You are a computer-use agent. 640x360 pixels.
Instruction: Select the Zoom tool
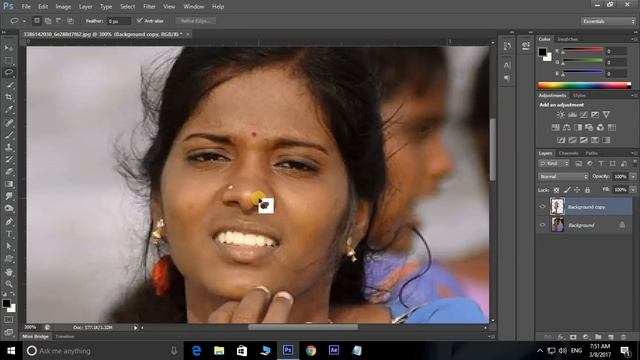(x=9, y=284)
